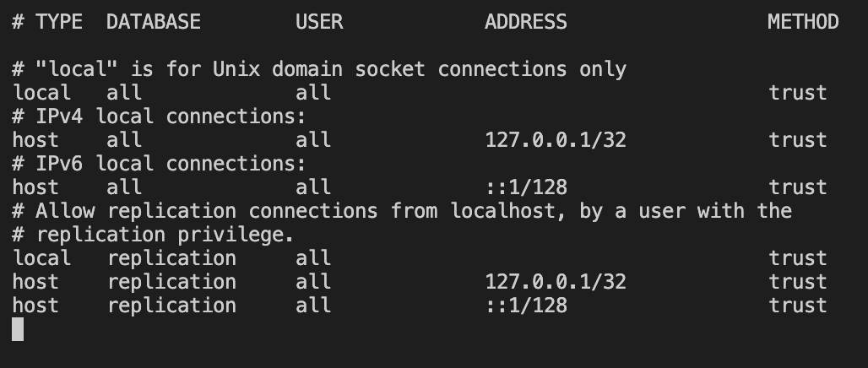The width and height of the screenshot is (868, 368).
Task: Click trust on the last host replication line
Action: click(x=798, y=306)
